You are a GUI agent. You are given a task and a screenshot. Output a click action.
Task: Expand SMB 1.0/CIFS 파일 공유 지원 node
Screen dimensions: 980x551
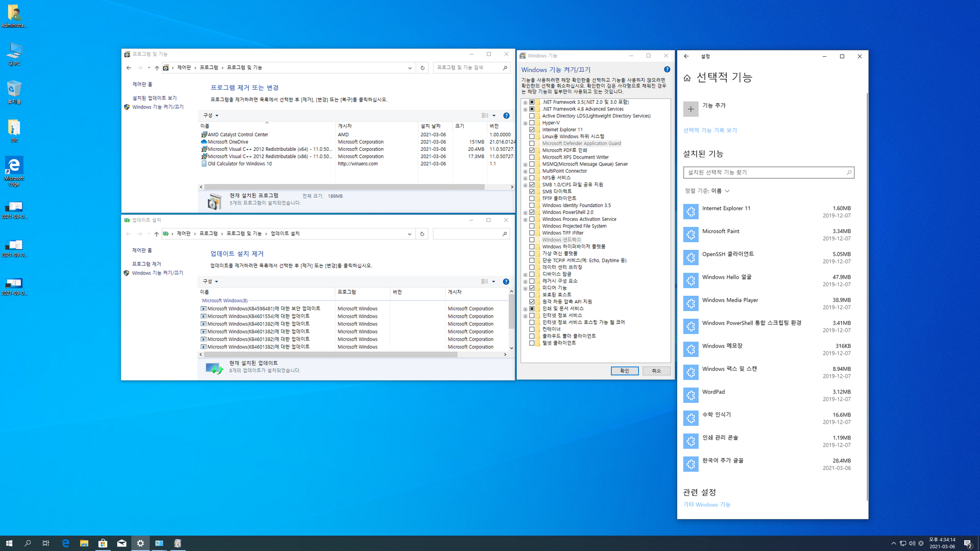tap(526, 185)
